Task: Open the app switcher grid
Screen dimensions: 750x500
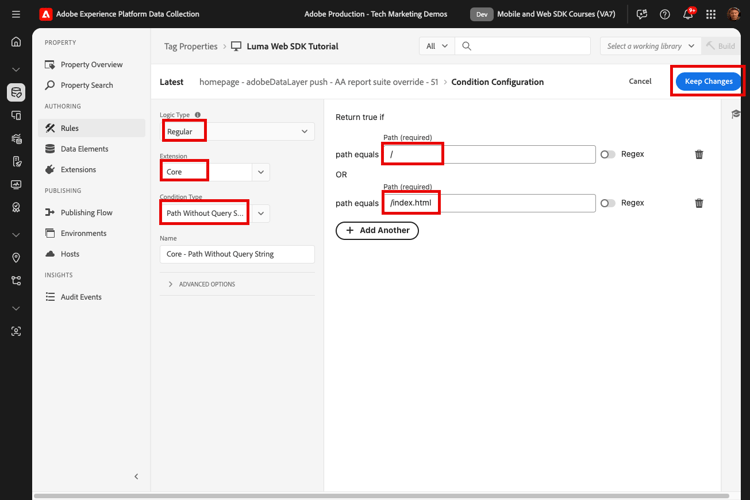Action: (x=711, y=14)
